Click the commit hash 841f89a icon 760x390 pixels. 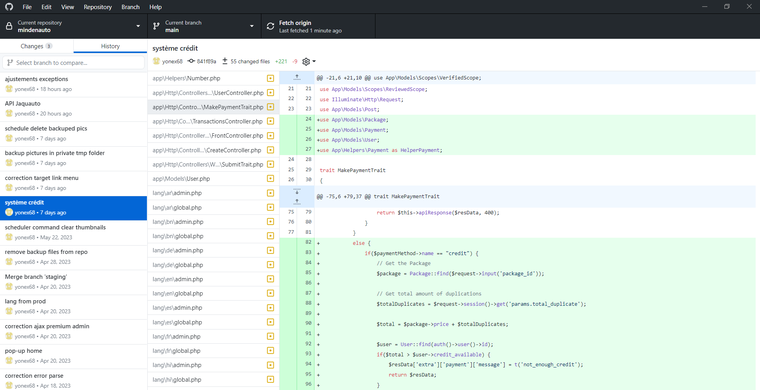[x=191, y=62]
